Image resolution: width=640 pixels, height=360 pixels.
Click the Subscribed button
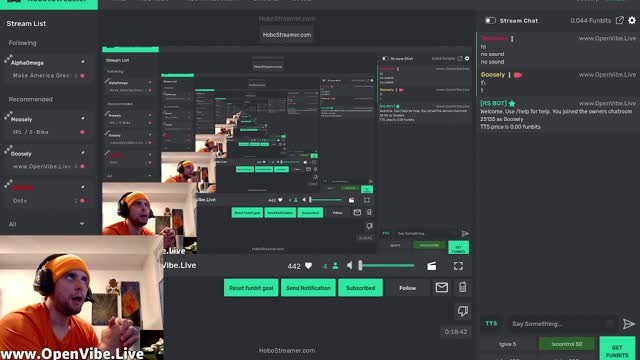[x=360, y=288]
